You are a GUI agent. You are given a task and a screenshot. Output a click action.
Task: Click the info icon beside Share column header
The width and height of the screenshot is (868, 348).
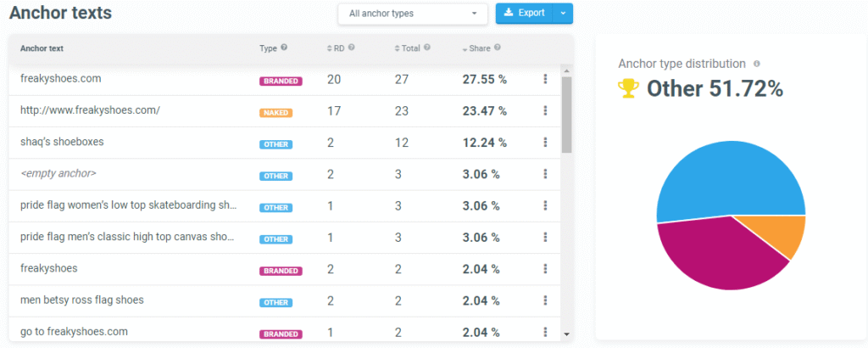pyautogui.click(x=498, y=48)
